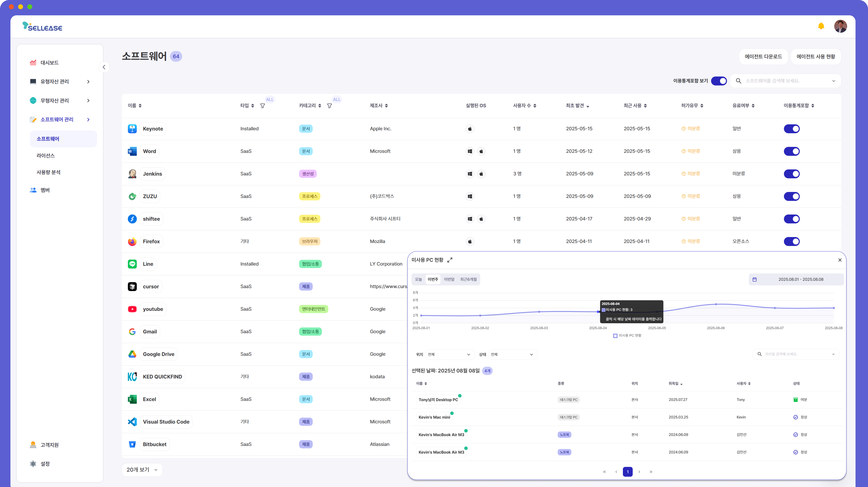Viewport: 868px width, 487px height.
Task: Collapse sidebar with the chevron button
Action: click(104, 67)
